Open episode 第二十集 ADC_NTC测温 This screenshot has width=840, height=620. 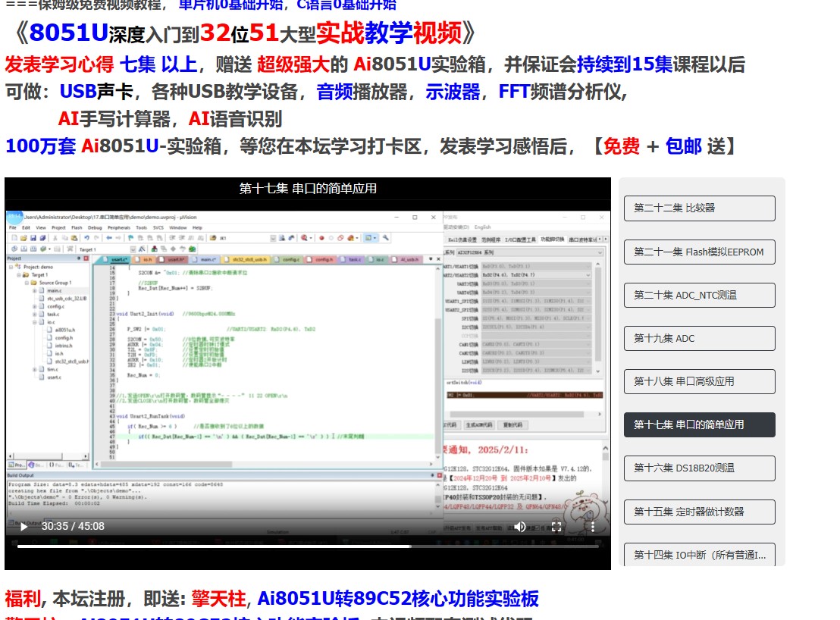[x=699, y=295]
